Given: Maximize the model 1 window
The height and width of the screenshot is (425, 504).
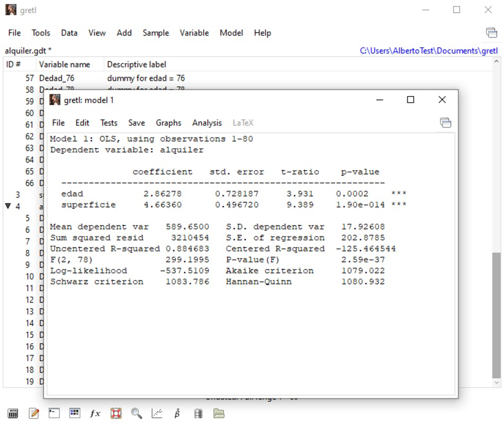Looking at the screenshot, I should click(411, 100).
